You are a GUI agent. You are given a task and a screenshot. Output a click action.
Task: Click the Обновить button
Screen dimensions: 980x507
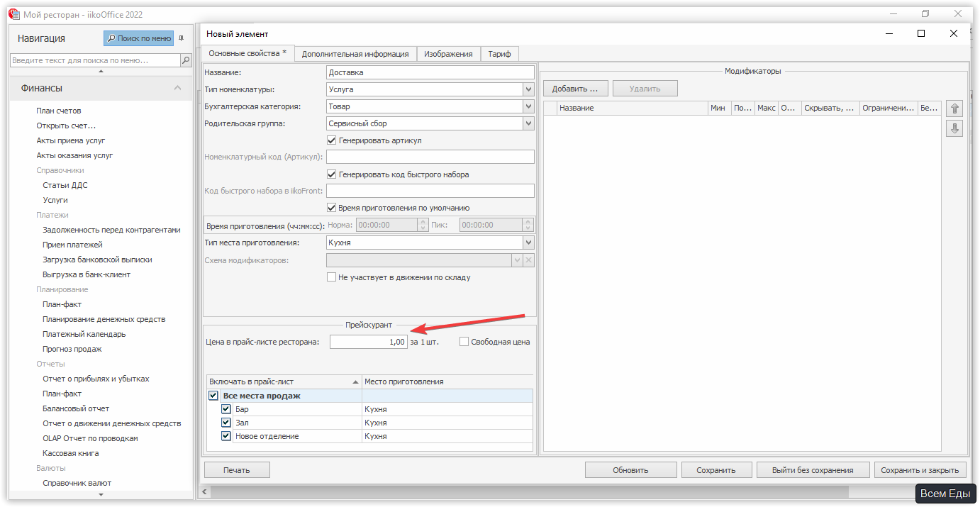pyautogui.click(x=630, y=469)
